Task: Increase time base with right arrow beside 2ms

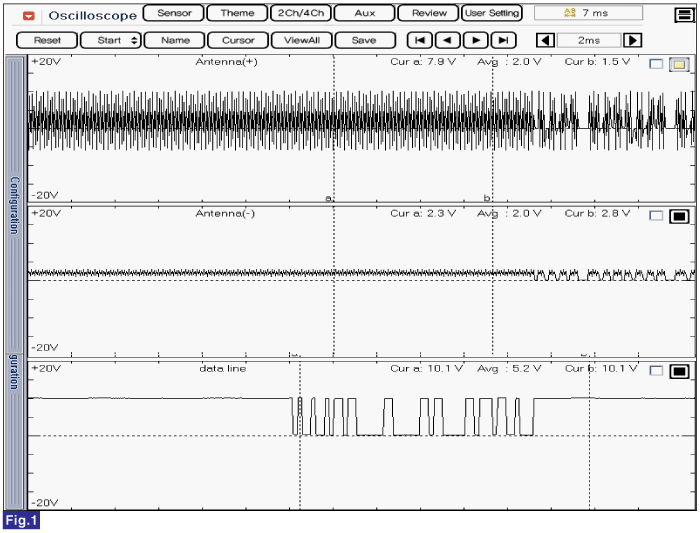Action: pyautogui.click(x=633, y=41)
